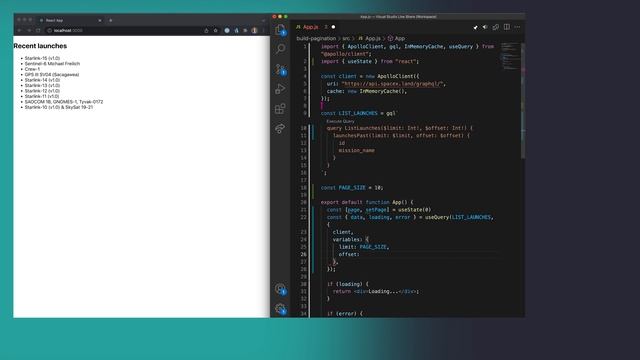Go forward in the browser
This screenshot has width=640, height=360.
pos(29,31)
